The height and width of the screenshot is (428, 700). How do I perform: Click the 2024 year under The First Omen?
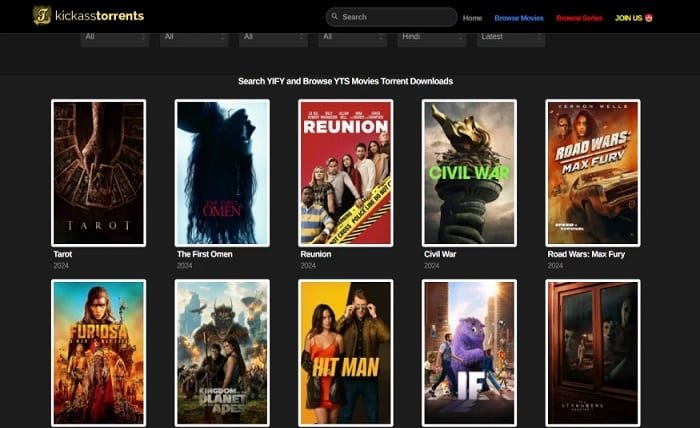184,266
